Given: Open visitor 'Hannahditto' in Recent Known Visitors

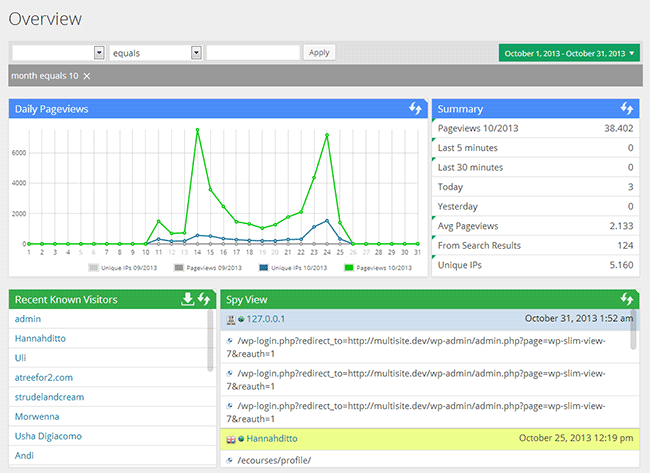Looking at the screenshot, I should tap(40, 338).
